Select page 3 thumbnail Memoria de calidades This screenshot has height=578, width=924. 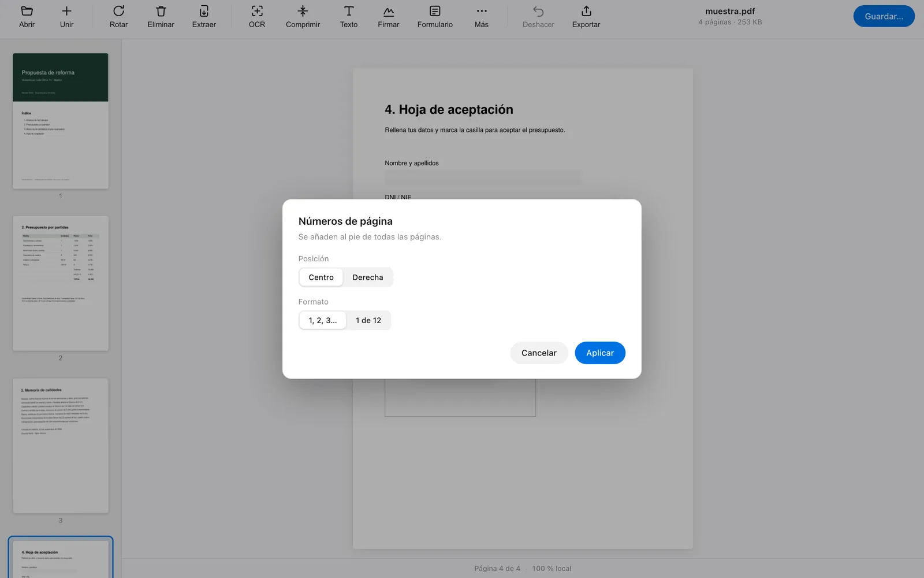61,446
